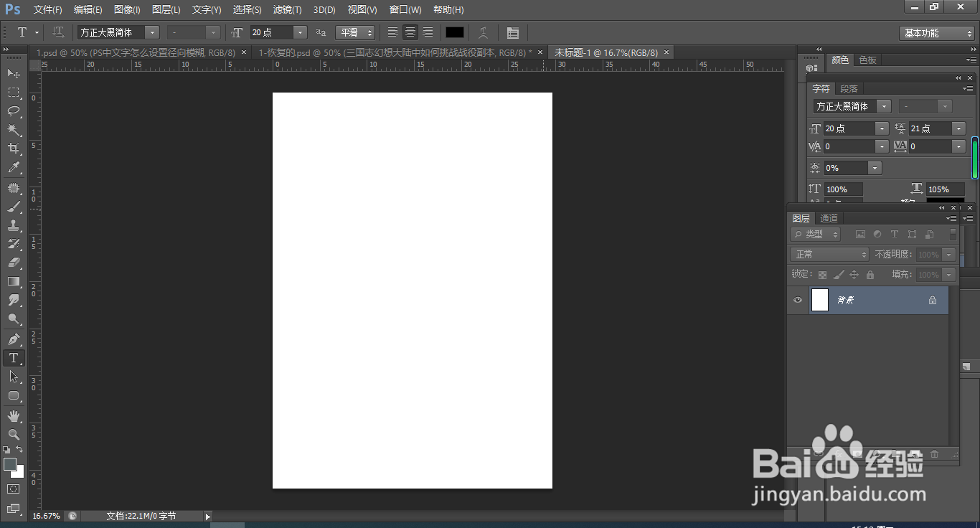Select the Zoom tool in toolbox

click(x=14, y=434)
